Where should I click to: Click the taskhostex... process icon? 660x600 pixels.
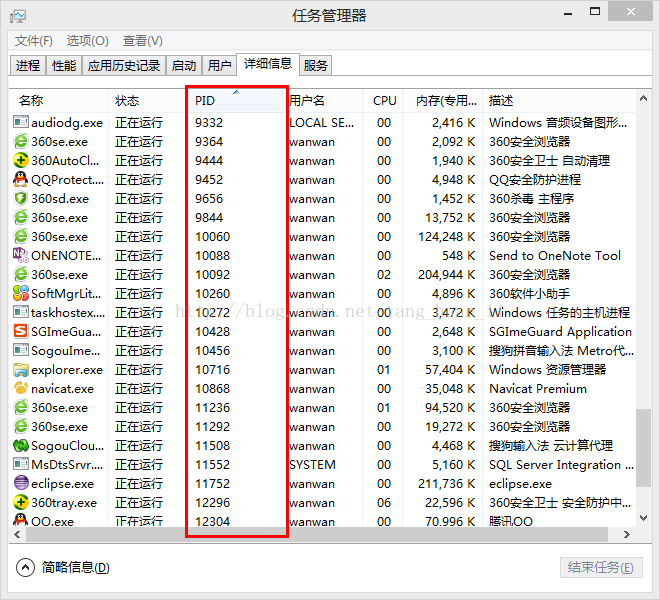pyautogui.click(x=21, y=312)
